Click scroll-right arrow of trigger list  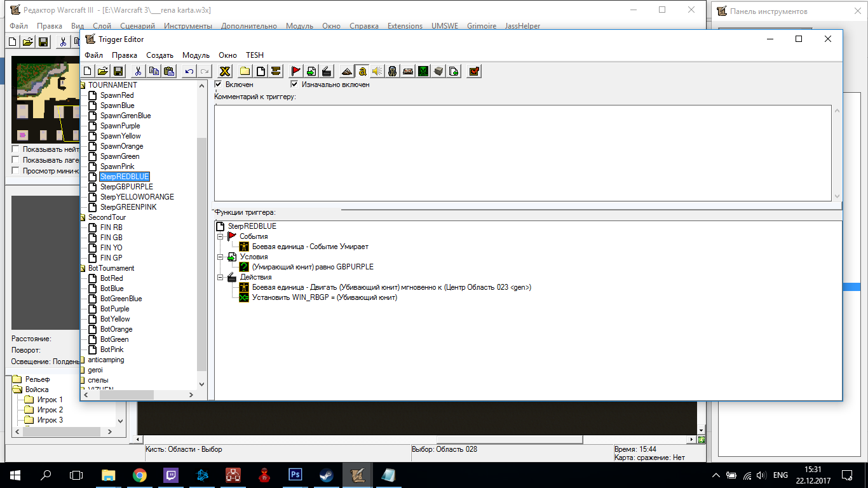[x=191, y=395]
